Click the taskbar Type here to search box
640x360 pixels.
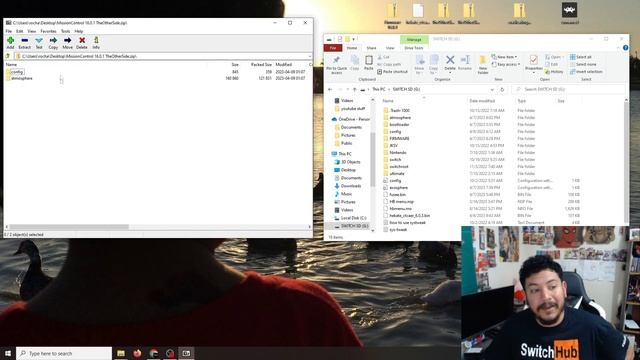tap(64, 353)
